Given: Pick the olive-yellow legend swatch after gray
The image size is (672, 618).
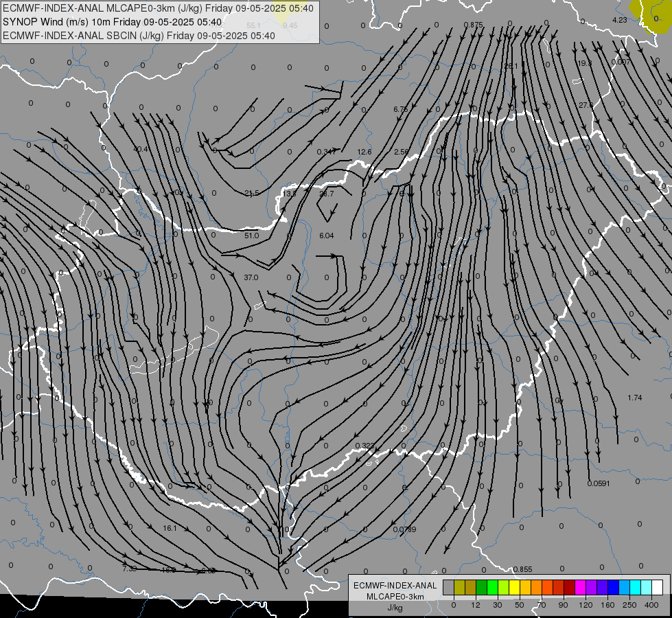Looking at the screenshot, I should 459,587.
